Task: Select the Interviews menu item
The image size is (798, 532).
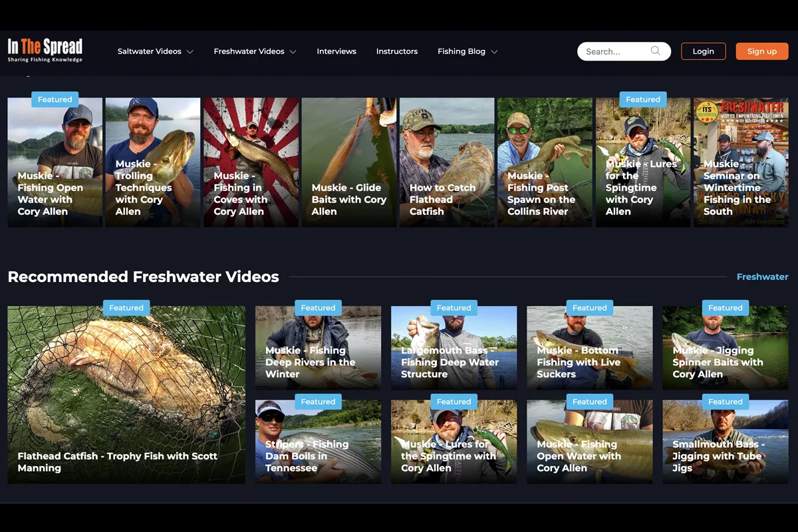Action: click(x=336, y=51)
